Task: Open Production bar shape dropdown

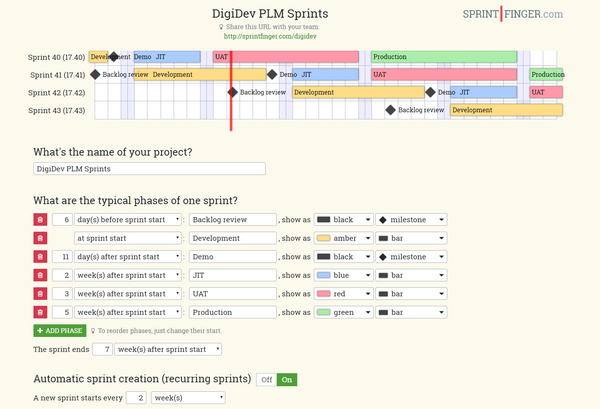Action: coord(411,312)
